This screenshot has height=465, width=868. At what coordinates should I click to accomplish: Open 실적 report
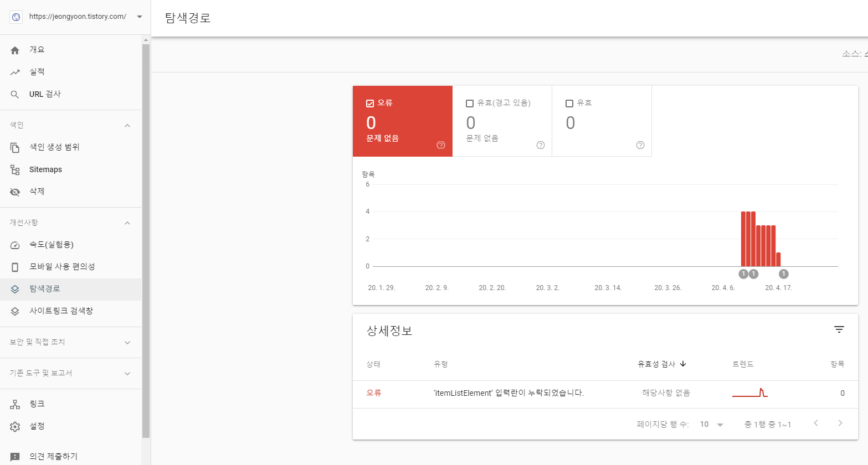tap(71, 72)
